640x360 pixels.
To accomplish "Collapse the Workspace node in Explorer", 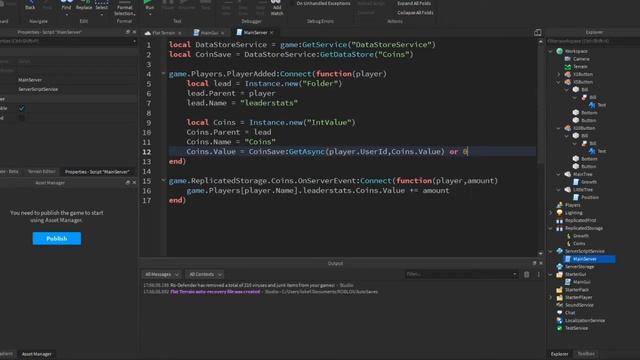I will pos(551,51).
